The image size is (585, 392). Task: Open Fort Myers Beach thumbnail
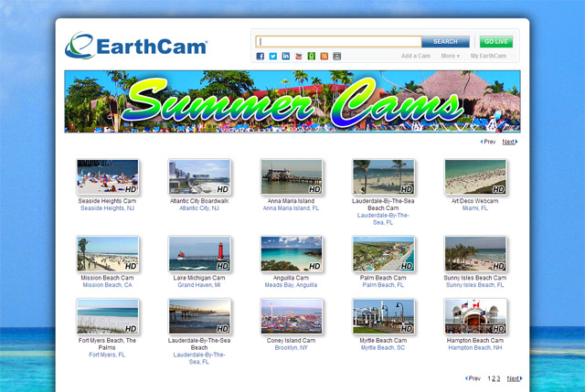(x=108, y=316)
